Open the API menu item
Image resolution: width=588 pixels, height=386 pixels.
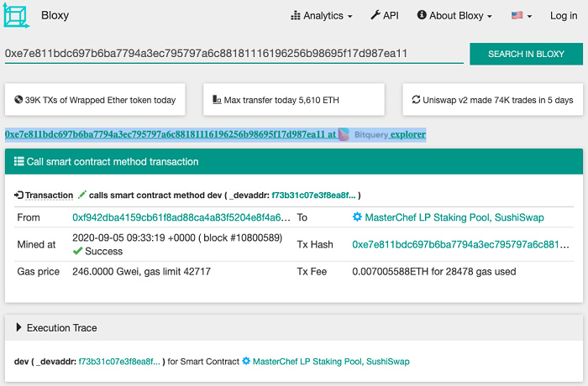[x=385, y=15]
